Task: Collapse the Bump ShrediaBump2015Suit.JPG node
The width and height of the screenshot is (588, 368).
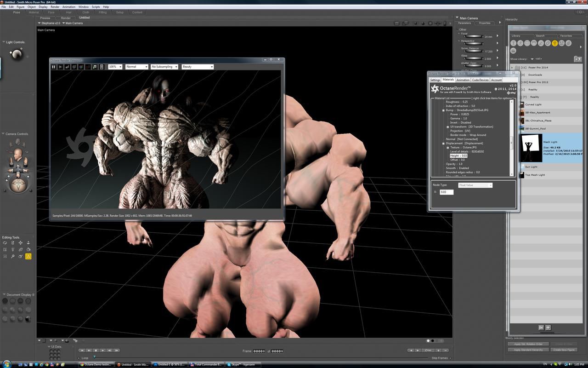Action: click(x=444, y=110)
